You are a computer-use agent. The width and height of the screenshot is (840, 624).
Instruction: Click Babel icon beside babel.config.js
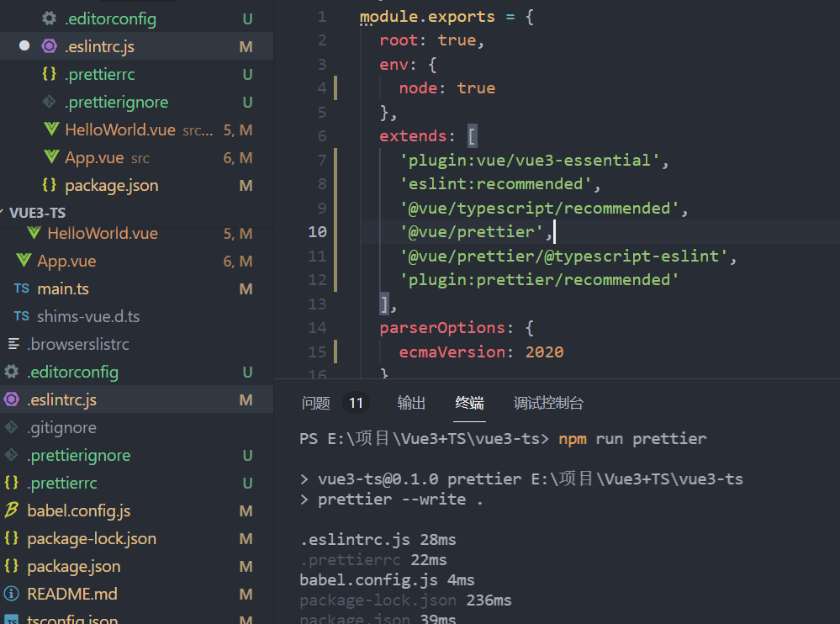[x=11, y=510]
